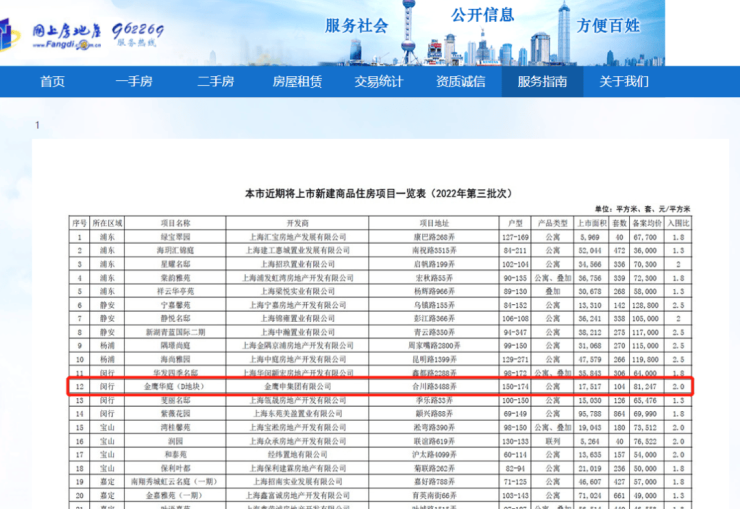Open the 房屋租赁 navigation item
Screen dimensions: 740x509
(297, 82)
